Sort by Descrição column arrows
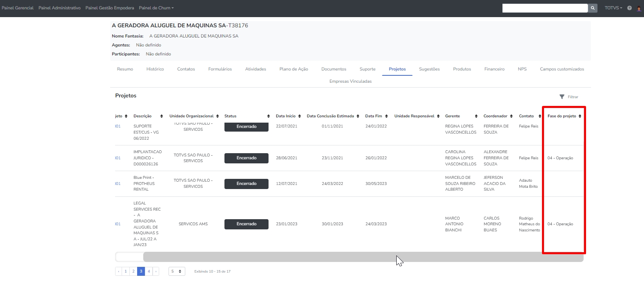The width and height of the screenshot is (644, 286). coord(162,116)
